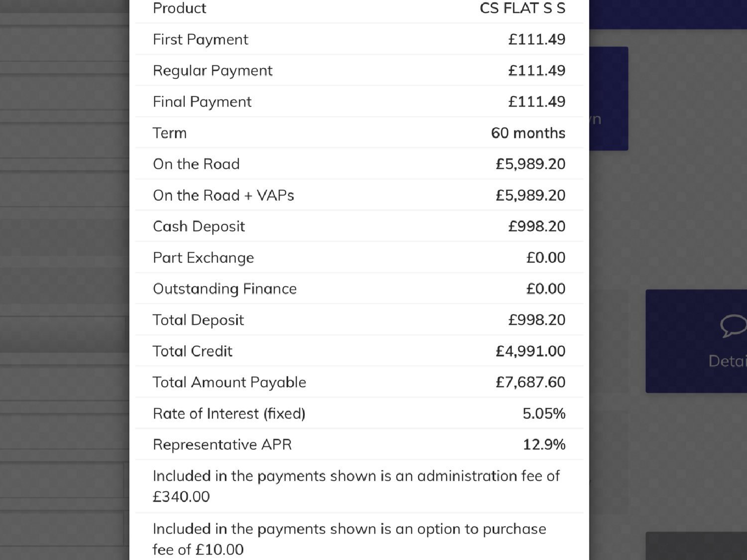Select the Product row showing CS FLAT S S

tap(359, 9)
